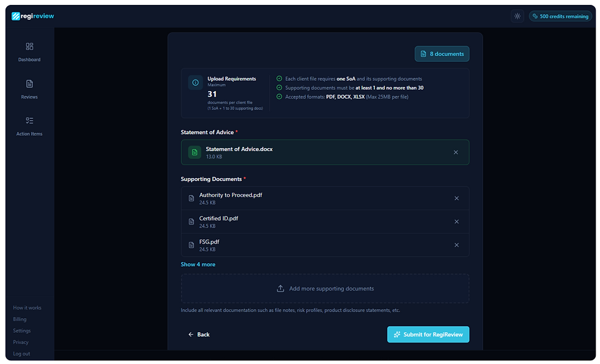Screen dimensions: 600x364
Task: Go Back to previous step
Action: (199, 335)
